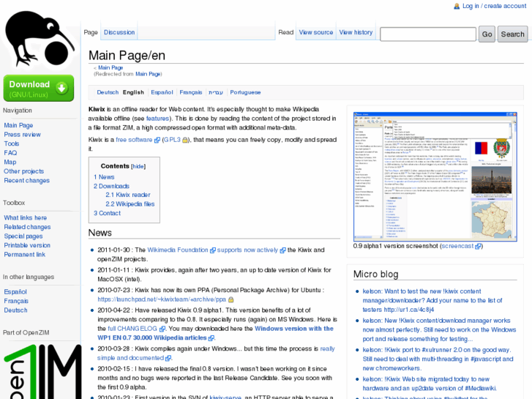Follow the features link in intro
The width and height of the screenshot is (532, 399).
coord(157,119)
